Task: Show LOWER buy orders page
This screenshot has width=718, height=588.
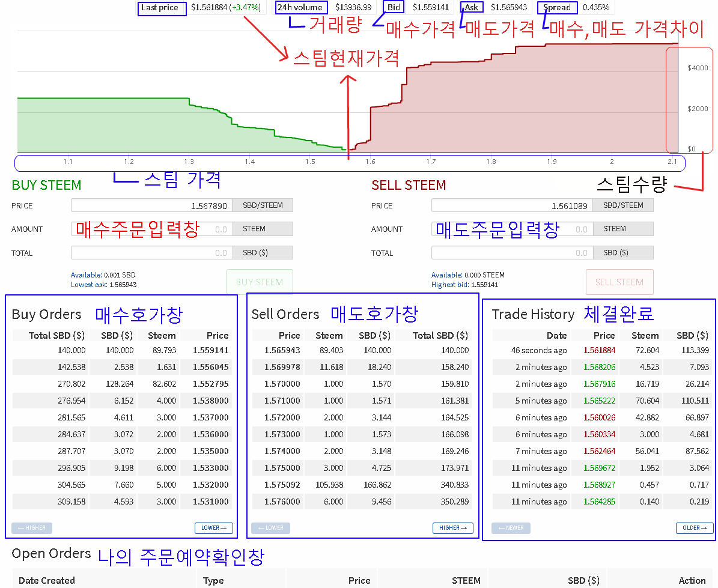Action: pos(214,528)
